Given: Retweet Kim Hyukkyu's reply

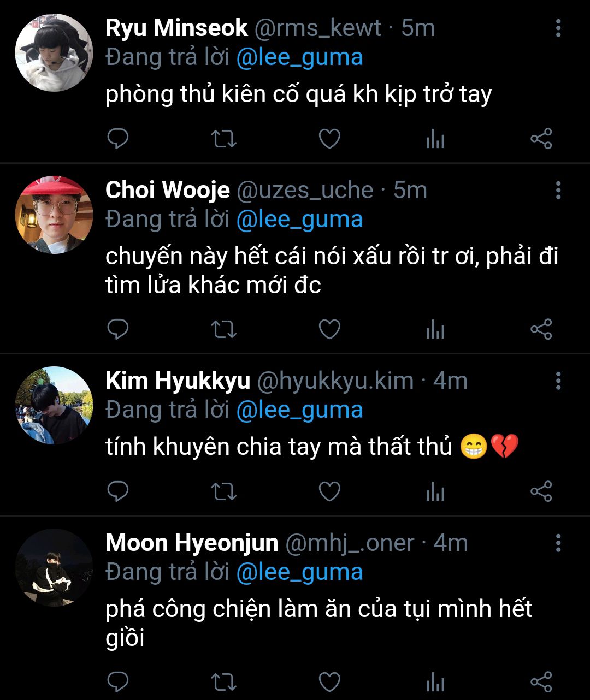Looking at the screenshot, I should 223,491.
